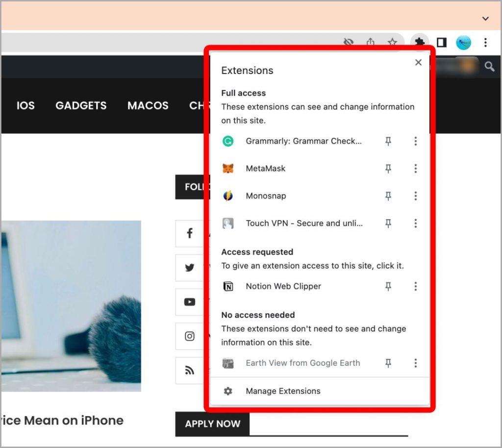This screenshot has width=502, height=448.
Task: Open the Extensions puzzle icon in toolbar
Action: 420,42
